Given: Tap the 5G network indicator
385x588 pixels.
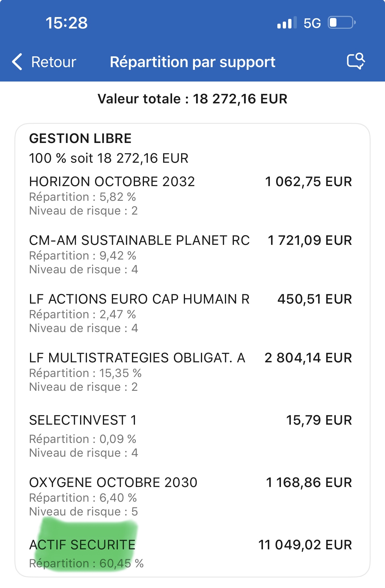Looking at the screenshot, I should pyautogui.click(x=312, y=23).
